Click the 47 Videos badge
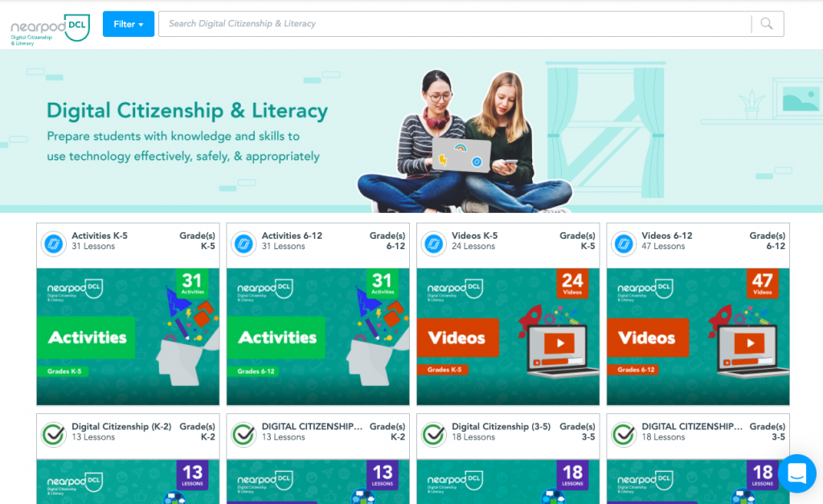Viewport: 823px width, 504px height. [x=762, y=283]
